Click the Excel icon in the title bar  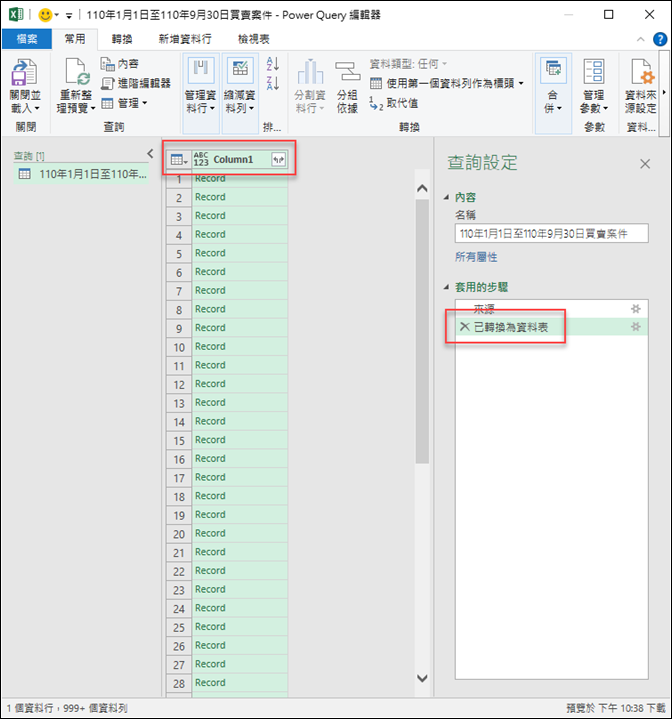click(17, 15)
